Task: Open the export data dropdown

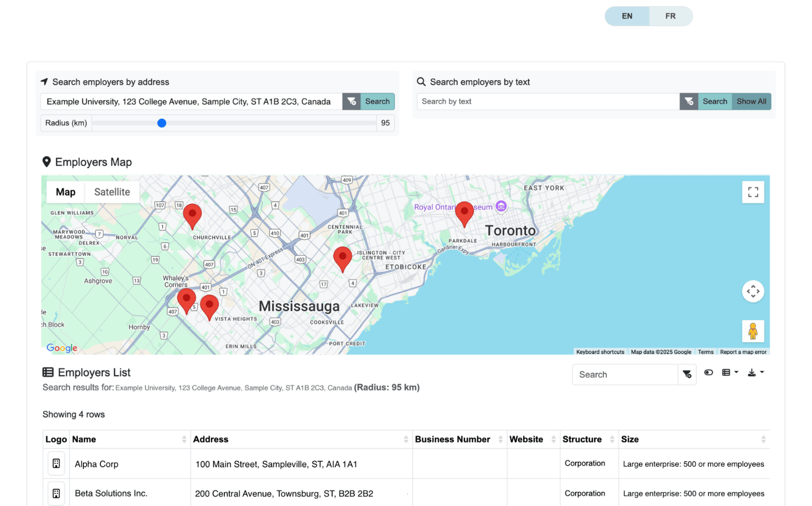Action: click(756, 372)
